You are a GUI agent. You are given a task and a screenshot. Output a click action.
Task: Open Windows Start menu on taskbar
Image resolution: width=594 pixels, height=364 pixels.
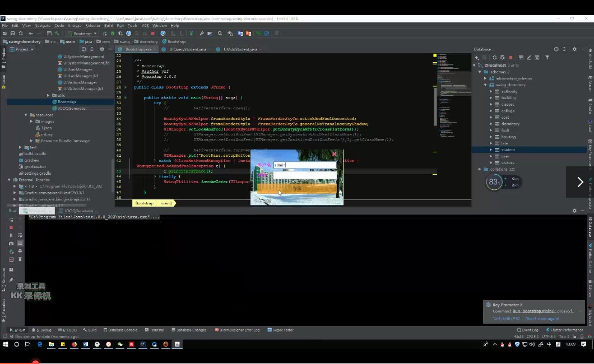(5, 344)
